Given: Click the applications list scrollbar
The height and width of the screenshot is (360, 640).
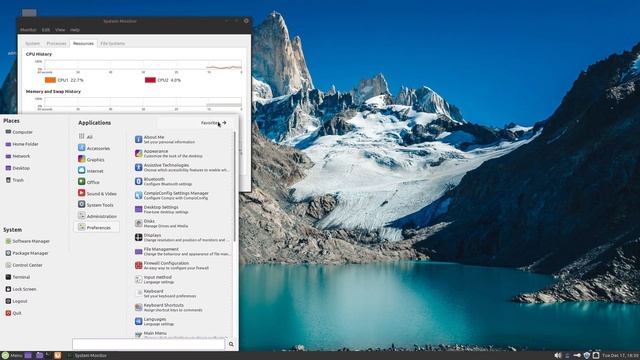Looking at the screenshot, I should point(235,186).
